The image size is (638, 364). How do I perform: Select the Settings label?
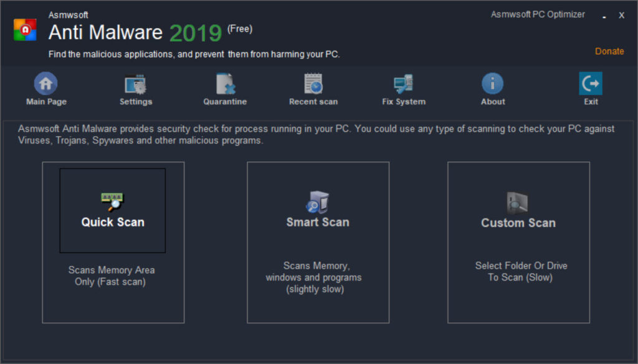(x=136, y=101)
